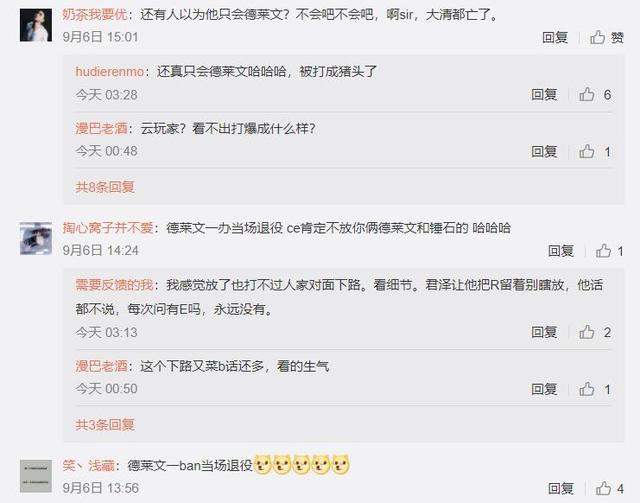Like hudierenmo's reply with 6 likes
This screenshot has width=640, height=503.
tap(595, 95)
